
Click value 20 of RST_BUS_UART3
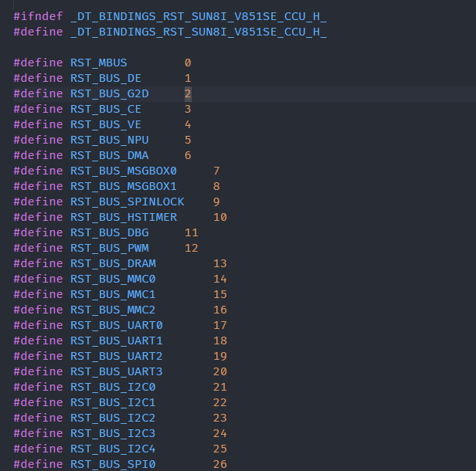click(x=220, y=372)
